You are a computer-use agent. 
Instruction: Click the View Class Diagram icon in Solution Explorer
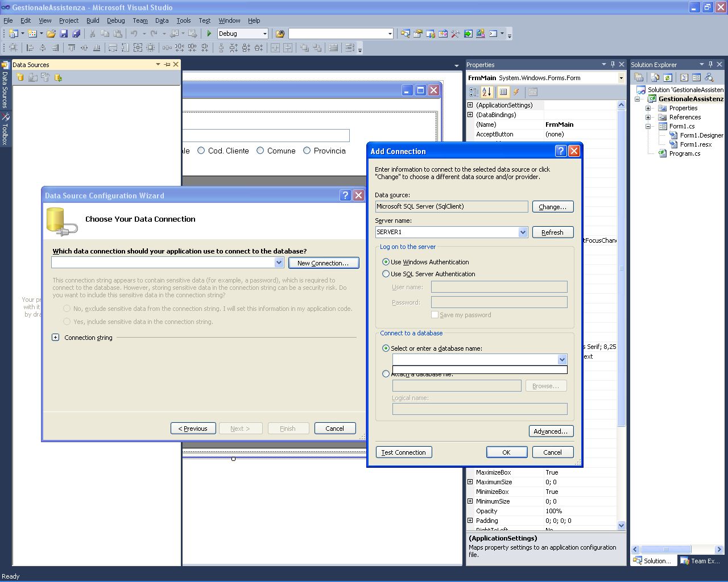[x=709, y=77]
